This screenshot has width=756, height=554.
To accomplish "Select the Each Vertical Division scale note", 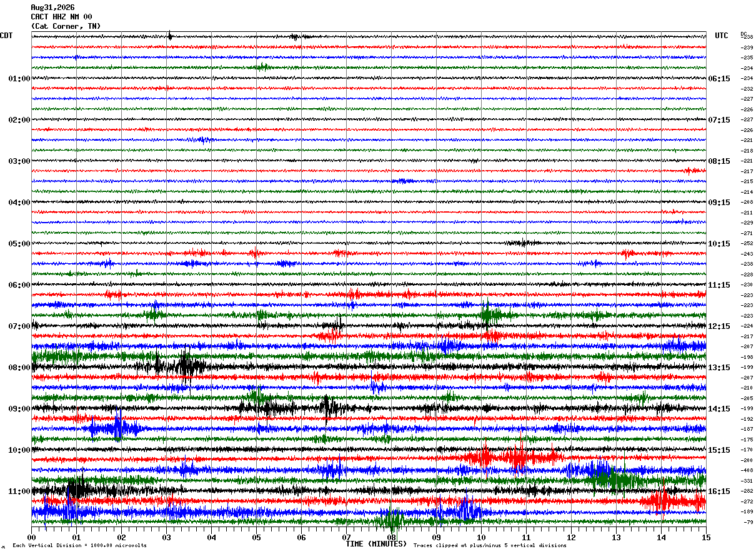I will (79, 545).
